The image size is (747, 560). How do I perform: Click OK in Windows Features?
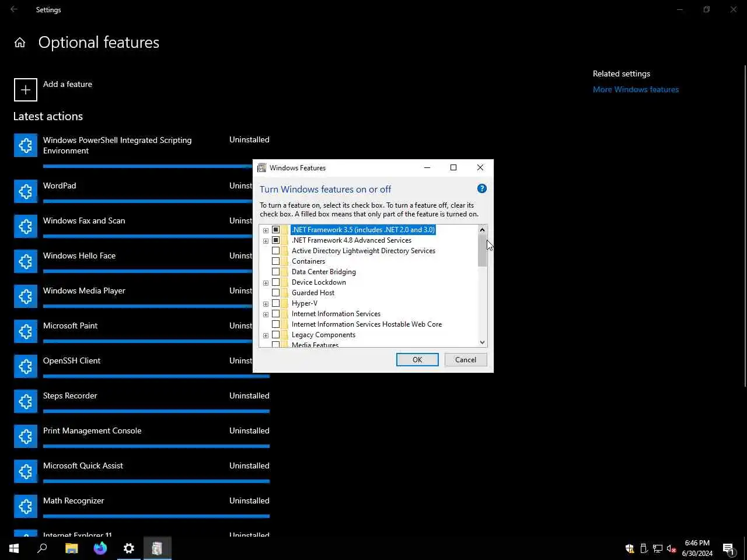(417, 360)
